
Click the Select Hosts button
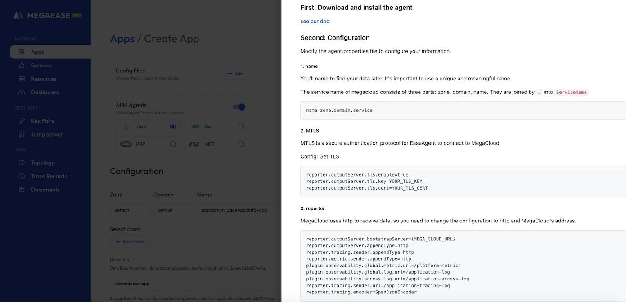(130, 242)
